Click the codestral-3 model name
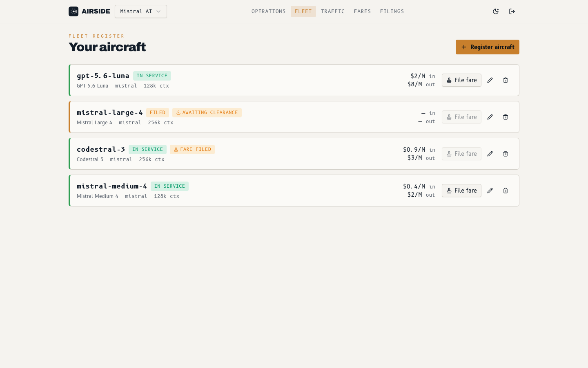588x368 pixels. [101, 149]
